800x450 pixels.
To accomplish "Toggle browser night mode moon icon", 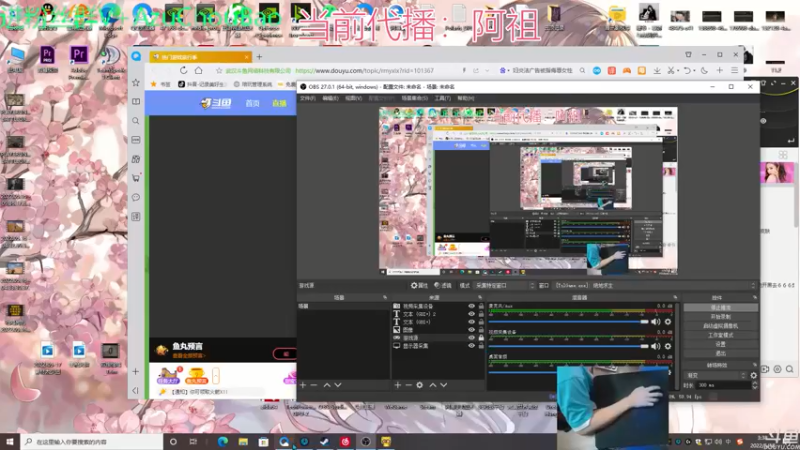I will pyautogui.click(x=704, y=70).
